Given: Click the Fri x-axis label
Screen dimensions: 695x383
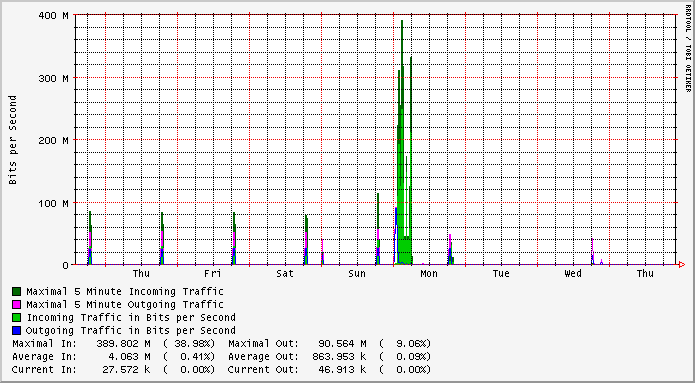Looking at the screenshot, I should [x=213, y=274].
